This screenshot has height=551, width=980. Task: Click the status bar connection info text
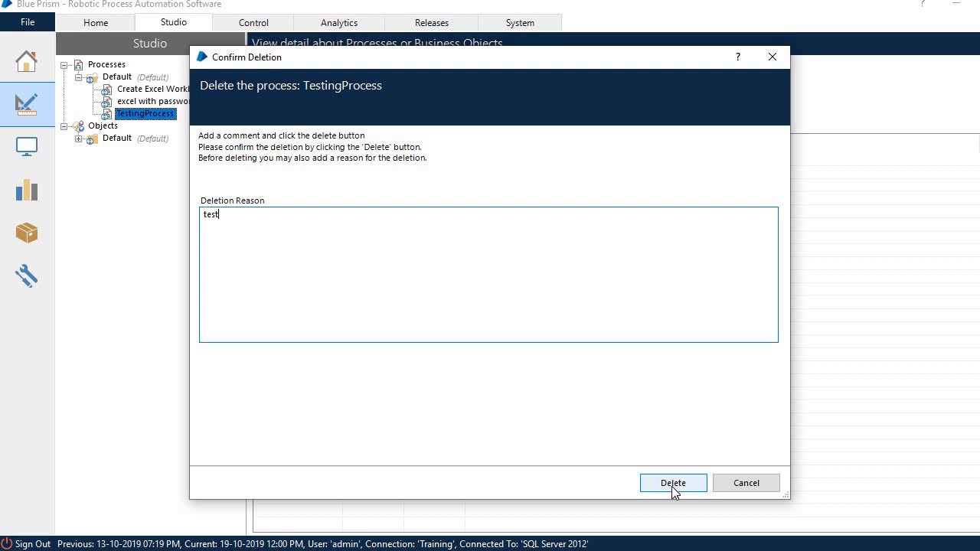click(322, 544)
